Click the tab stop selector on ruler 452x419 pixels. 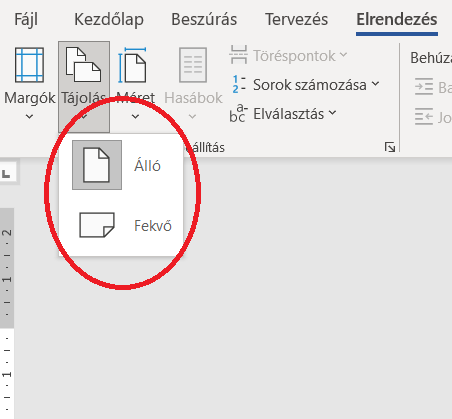(7, 173)
